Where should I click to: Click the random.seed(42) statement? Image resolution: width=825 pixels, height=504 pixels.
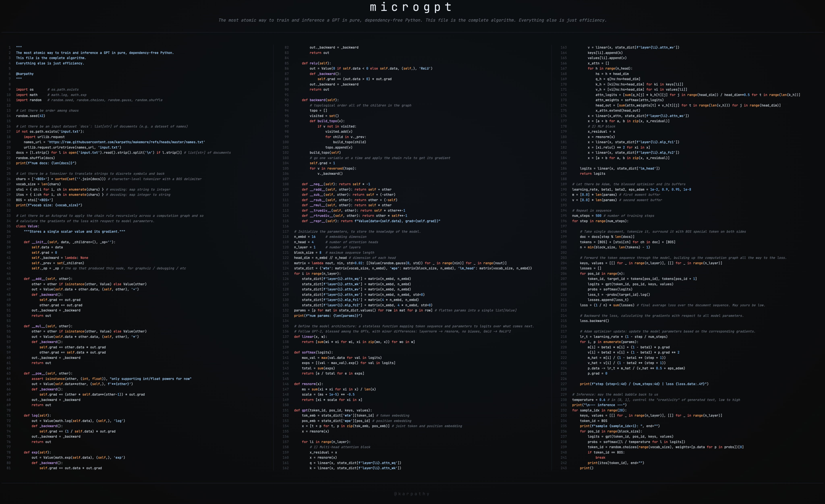tap(30, 116)
